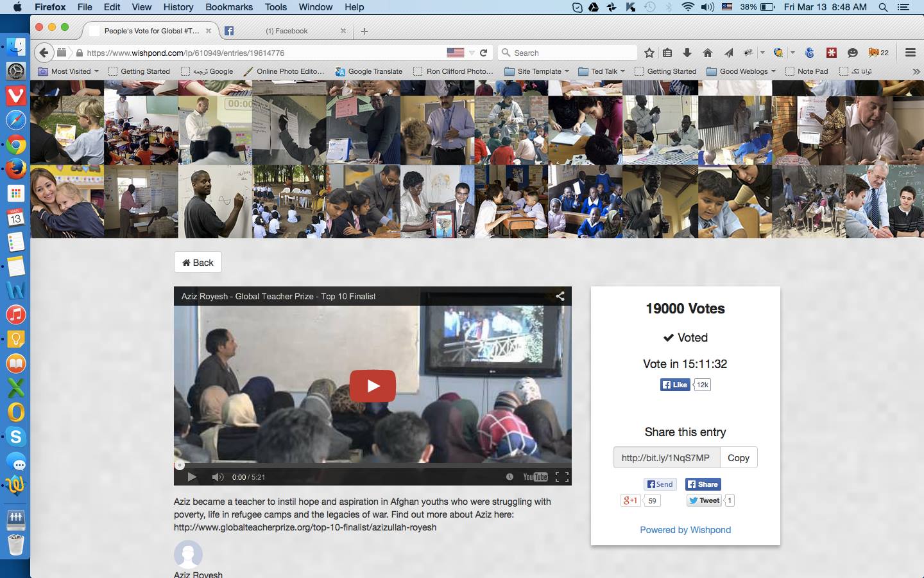Click the paper plane send icon in toolbar
The width and height of the screenshot is (924, 578).
[728, 53]
